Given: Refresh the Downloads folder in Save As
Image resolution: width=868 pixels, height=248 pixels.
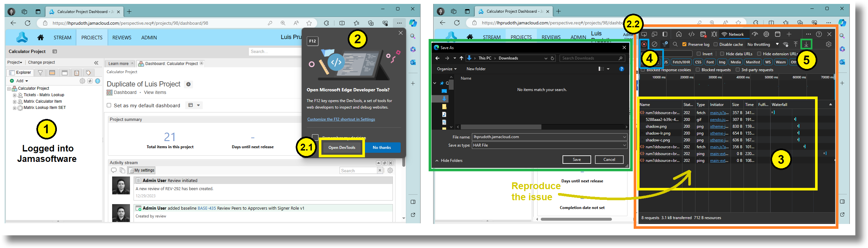Looking at the screenshot, I should [x=552, y=58].
